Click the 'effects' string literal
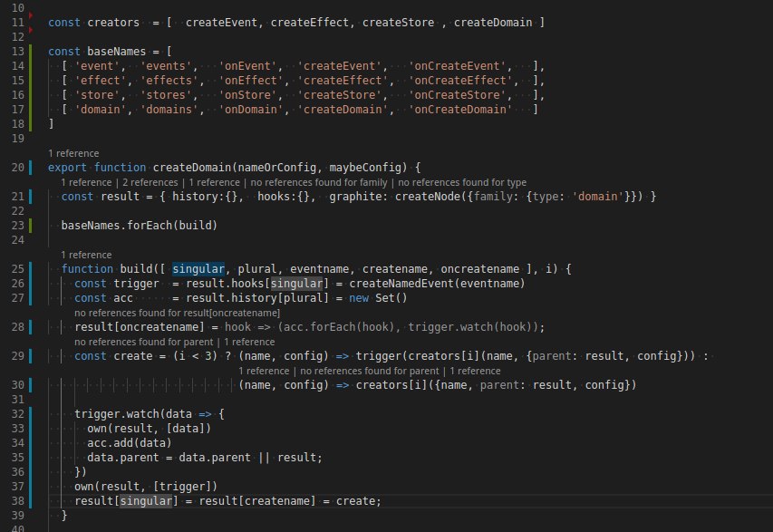Viewport: 773px width, 532px height. 169,81
